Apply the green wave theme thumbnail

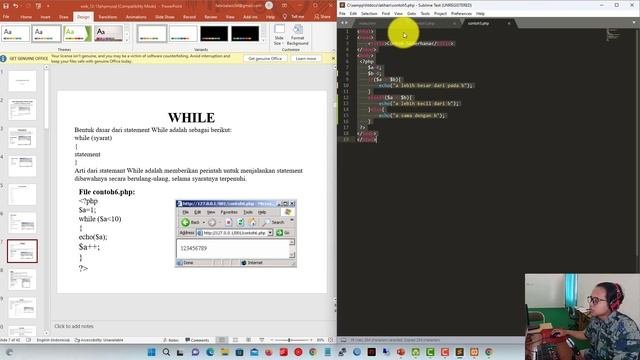[77, 33]
